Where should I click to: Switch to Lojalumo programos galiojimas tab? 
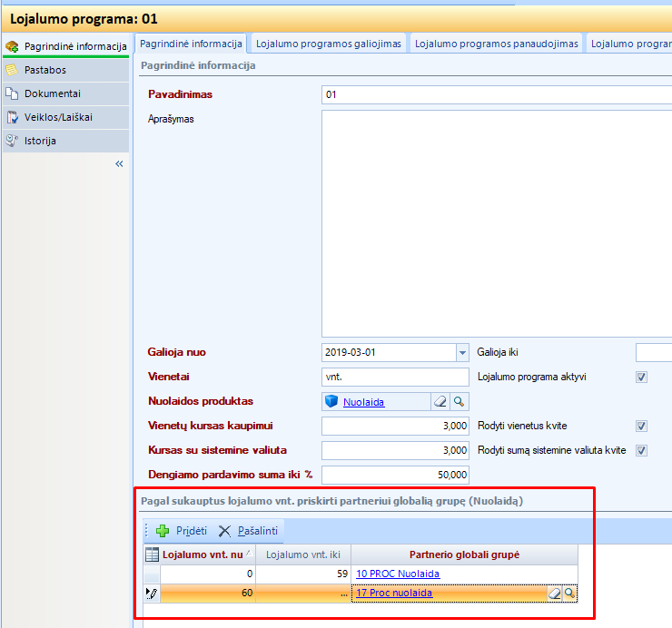pyautogui.click(x=329, y=44)
